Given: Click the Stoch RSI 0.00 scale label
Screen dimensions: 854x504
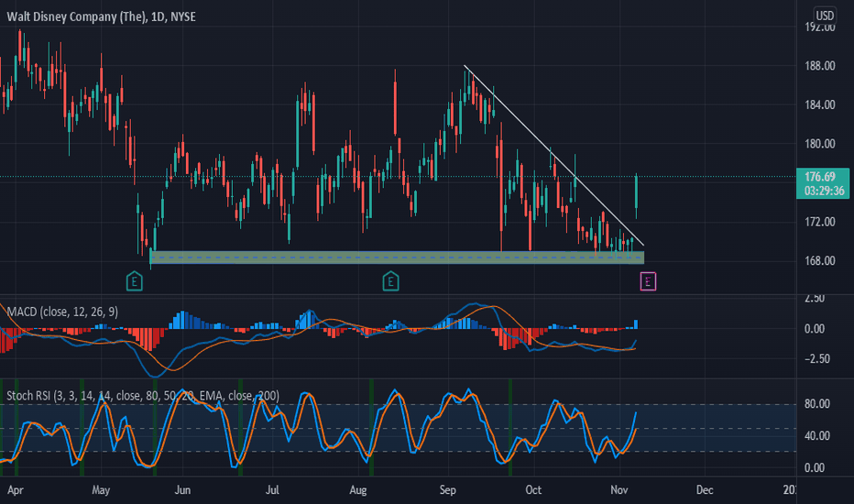Looking at the screenshot, I should coord(815,467).
